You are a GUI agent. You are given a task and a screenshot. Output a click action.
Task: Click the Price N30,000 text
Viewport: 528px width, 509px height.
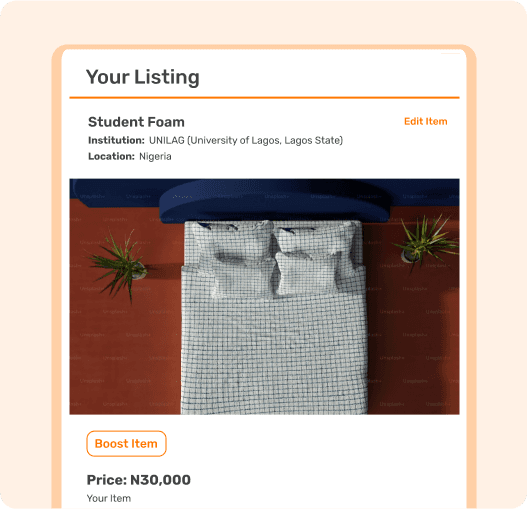pyautogui.click(x=138, y=480)
